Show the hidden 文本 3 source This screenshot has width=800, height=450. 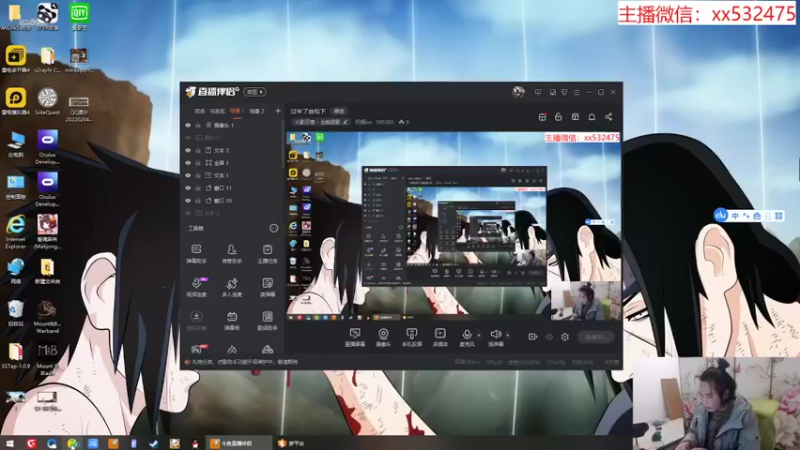click(188, 213)
